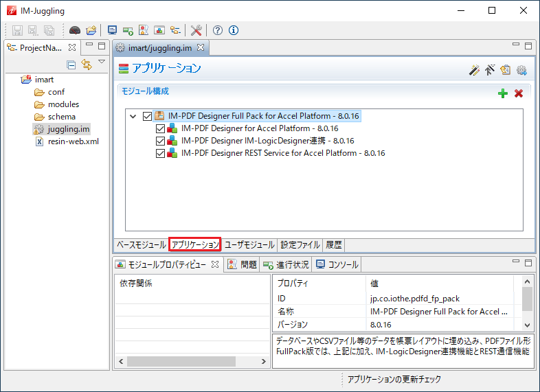Switch to 履歴 tab
This screenshot has height=392, width=540.
click(x=334, y=244)
